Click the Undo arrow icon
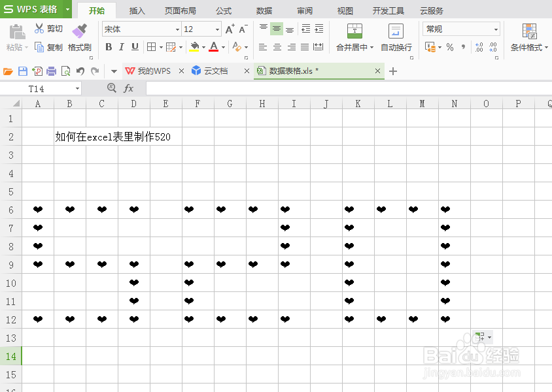 (79, 71)
